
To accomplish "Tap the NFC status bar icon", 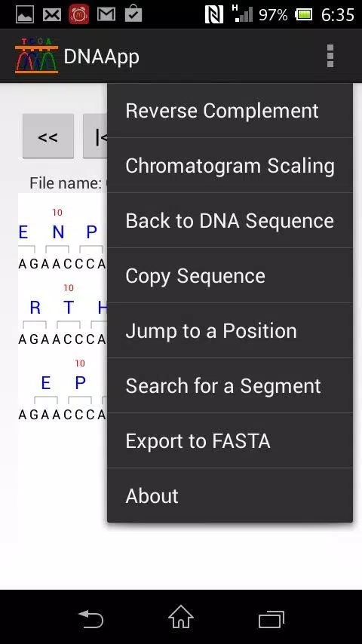I will pos(214,14).
